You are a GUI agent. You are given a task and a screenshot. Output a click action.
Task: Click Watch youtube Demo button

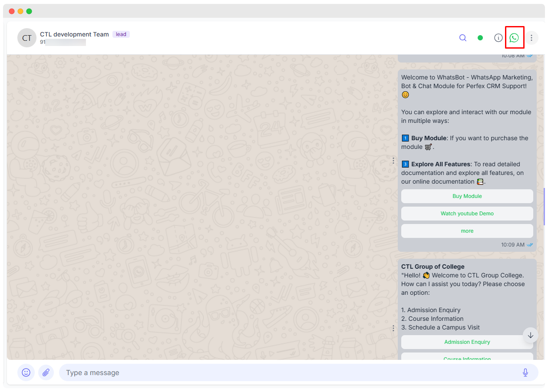tap(467, 214)
